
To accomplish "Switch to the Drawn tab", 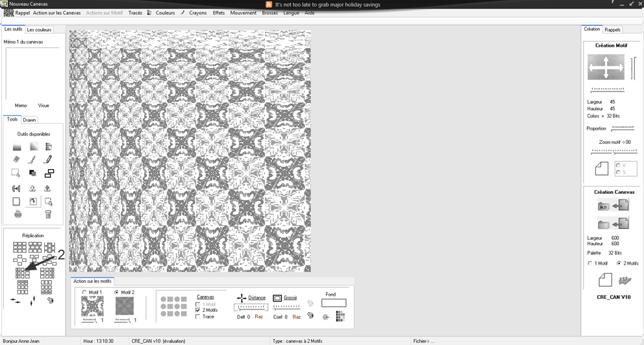I will pyautogui.click(x=29, y=120).
